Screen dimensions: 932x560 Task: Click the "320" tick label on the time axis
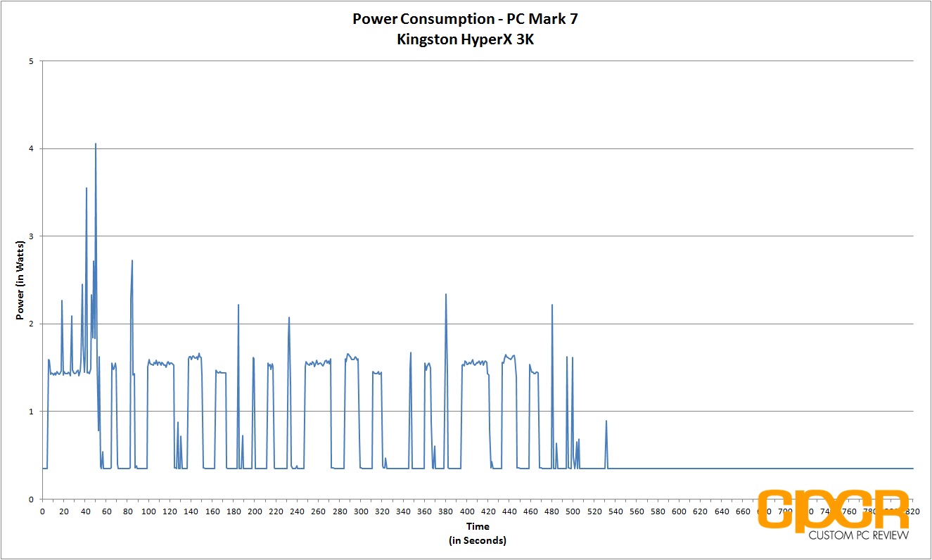382,511
